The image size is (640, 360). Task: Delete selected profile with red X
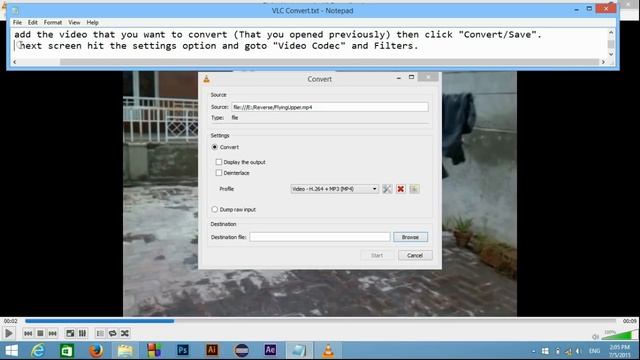(x=401, y=189)
